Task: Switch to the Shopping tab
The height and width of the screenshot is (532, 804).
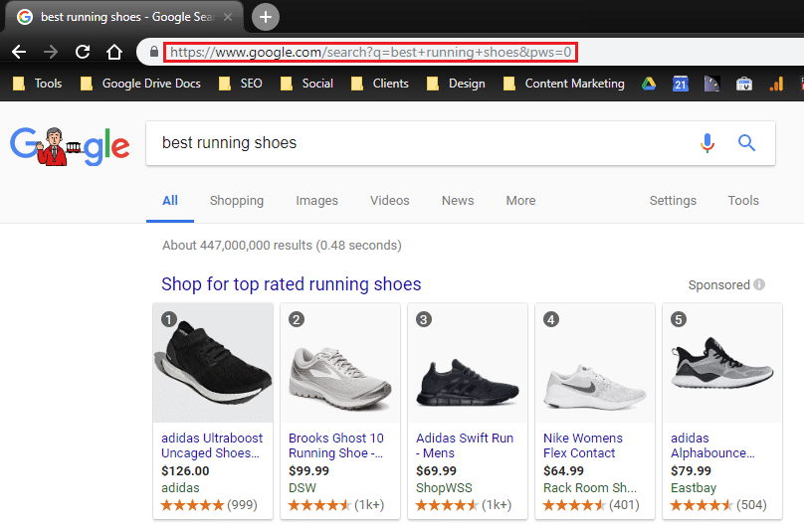Action: pyautogui.click(x=237, y=201)
